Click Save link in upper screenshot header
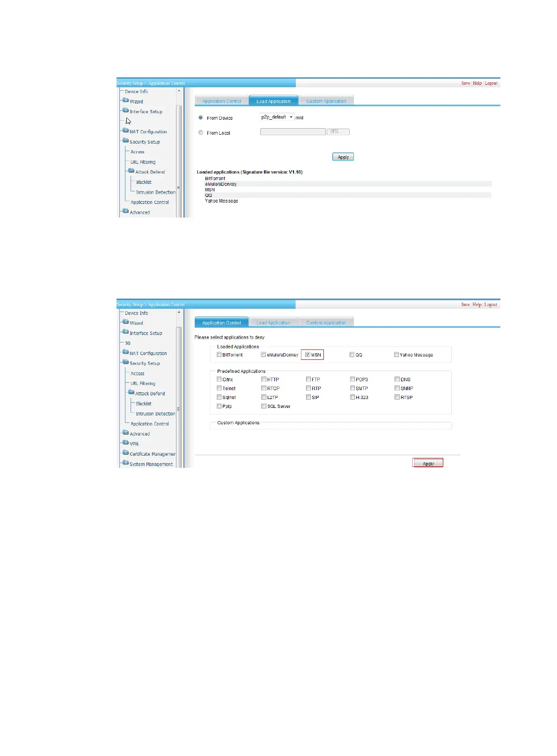Screen dimensions: 557x756 tap(466, 83)
